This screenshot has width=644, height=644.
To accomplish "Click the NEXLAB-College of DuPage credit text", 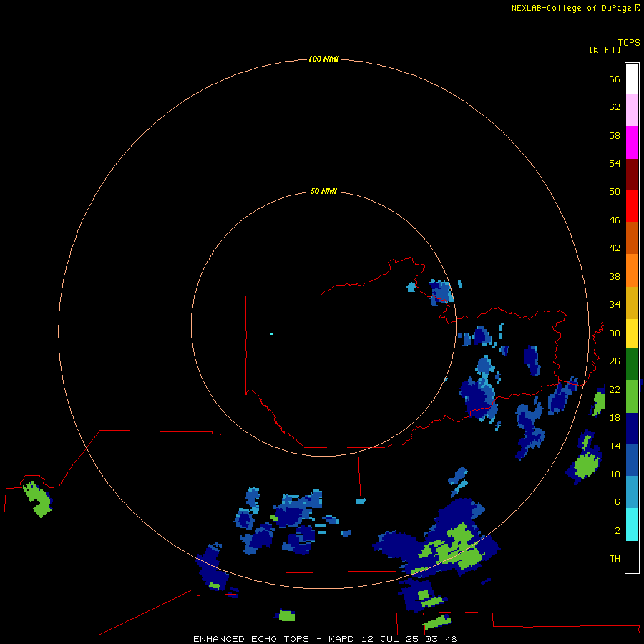I will (x=571, y=8).
